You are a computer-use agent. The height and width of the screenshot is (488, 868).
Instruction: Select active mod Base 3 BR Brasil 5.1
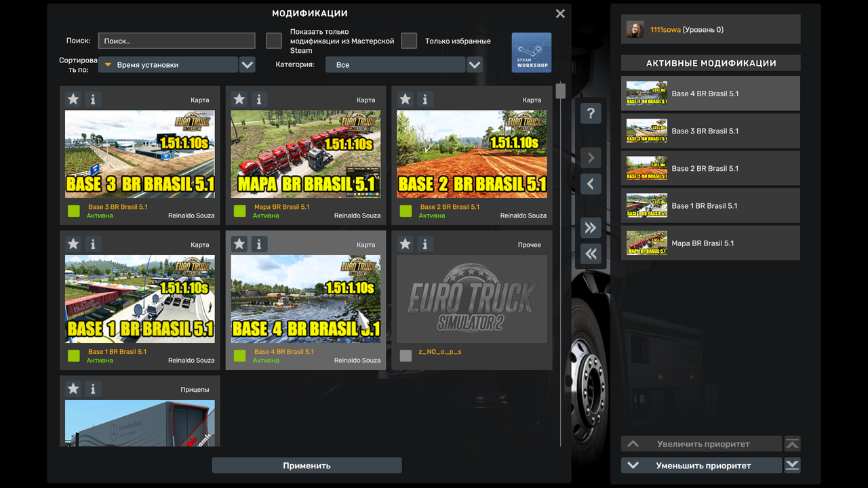(711, 131)
